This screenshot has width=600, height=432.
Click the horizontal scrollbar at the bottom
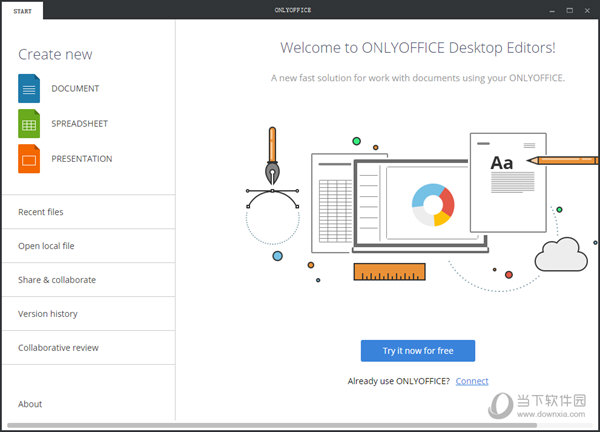pyautogui.click(x=272, y=425)
